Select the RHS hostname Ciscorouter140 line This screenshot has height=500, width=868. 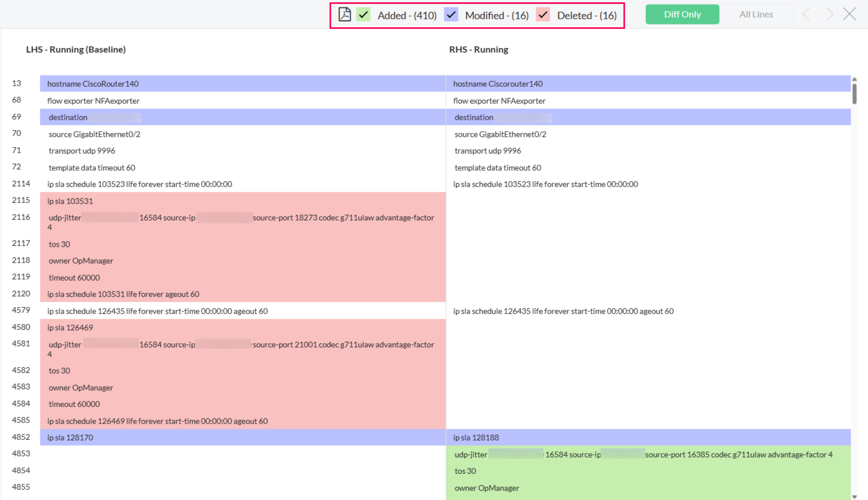point(498,84)
